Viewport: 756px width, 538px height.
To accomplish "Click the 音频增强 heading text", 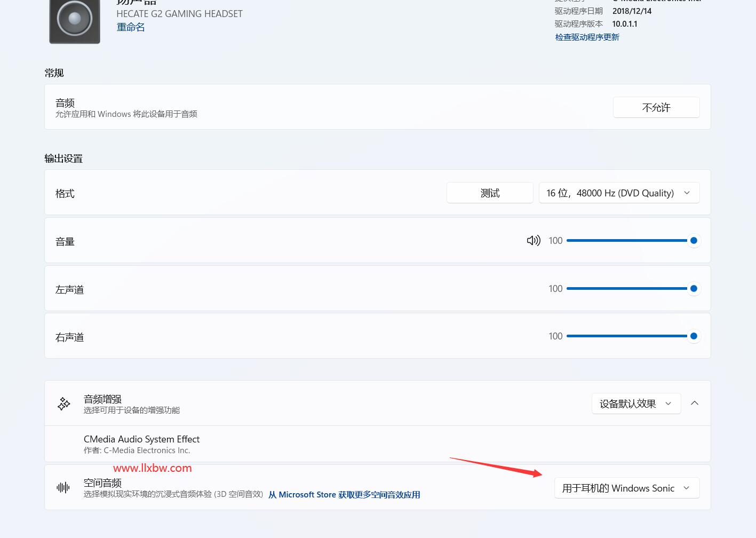I will (102, 399).
